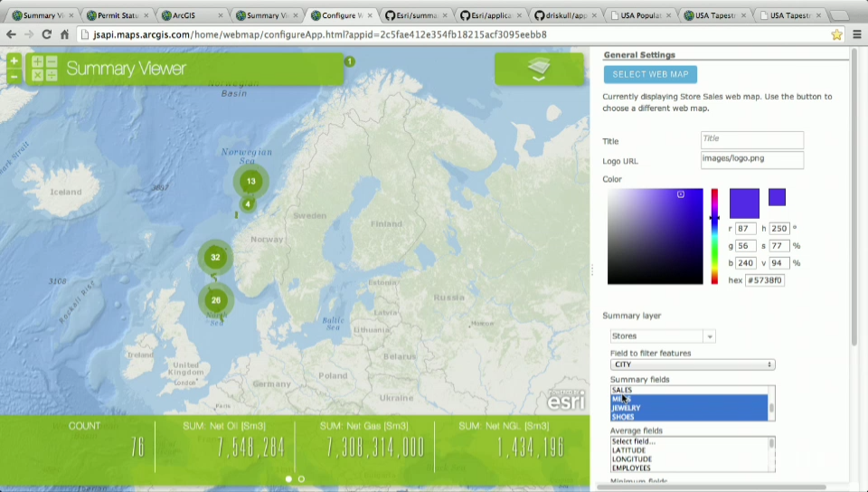Go back with browser back arrow
The width and height of the screenshot is (868, 492).
coord(11,34)
